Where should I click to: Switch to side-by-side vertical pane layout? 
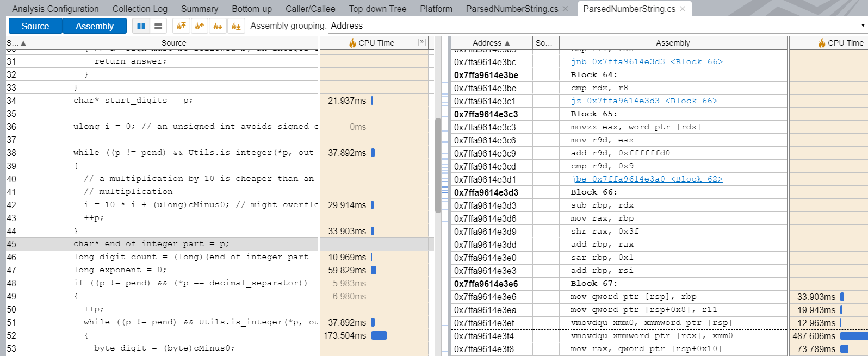[141, 26]
